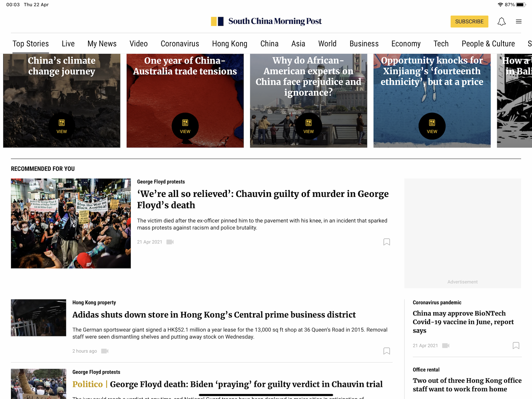Viewport: 532px width, 399px height.
Task: Click the 'Hong Kong property' topic label
Action: click(x=94, y=303)
